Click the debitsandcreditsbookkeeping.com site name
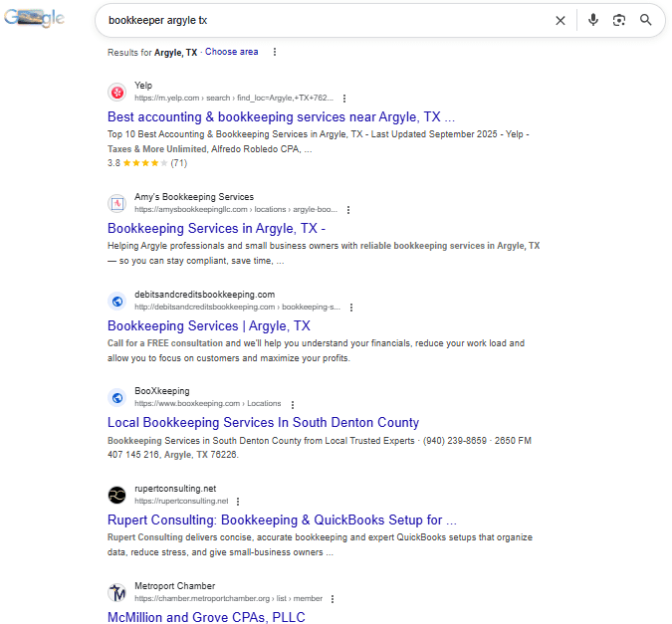Screen dimensions: 672x624 click(204, 295)
